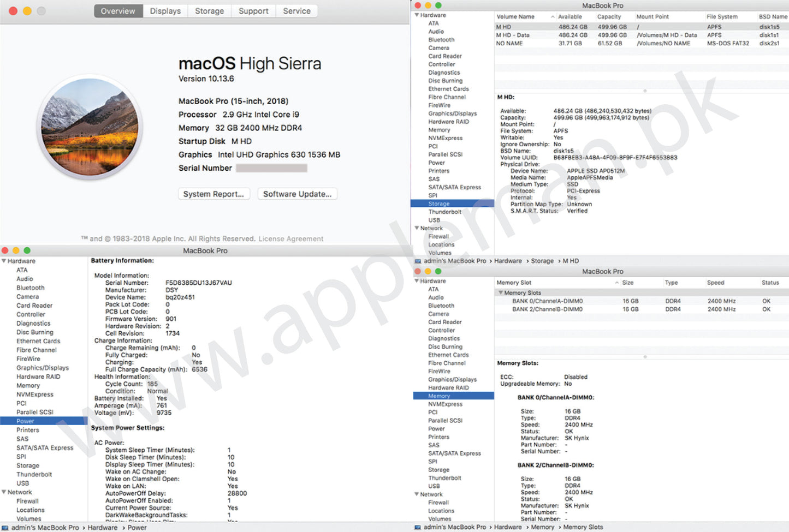Select Bluetooth in the Power window sidebar
The width and height of the screenshot is (789, 532).
(x=30, y=288)
